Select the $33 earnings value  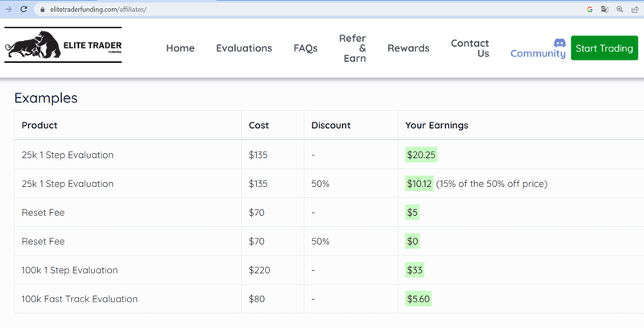tap(415, 270)
